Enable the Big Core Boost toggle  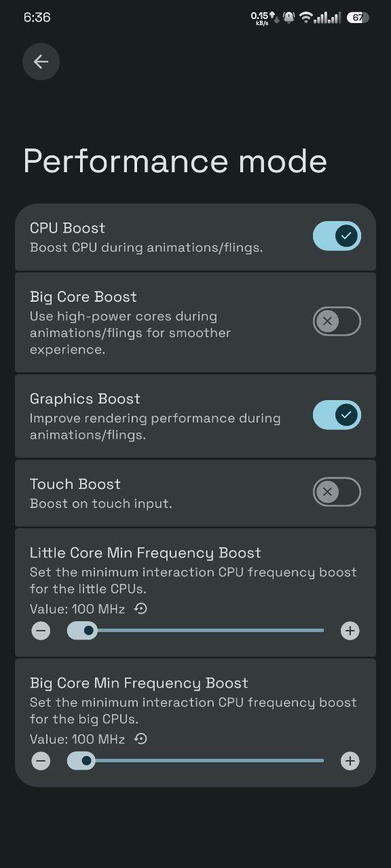point(337,321)
